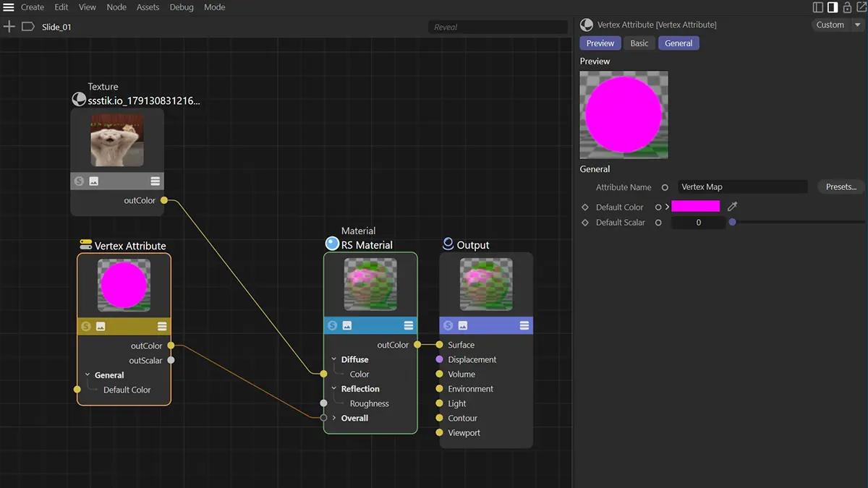Collapse the General group in Vertex Attribute node
Image resolution: width=868 pixels, height=488 pixels.
87,375
